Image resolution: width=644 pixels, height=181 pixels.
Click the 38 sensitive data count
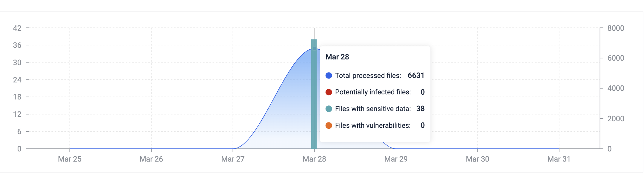[x=420, y=108]
